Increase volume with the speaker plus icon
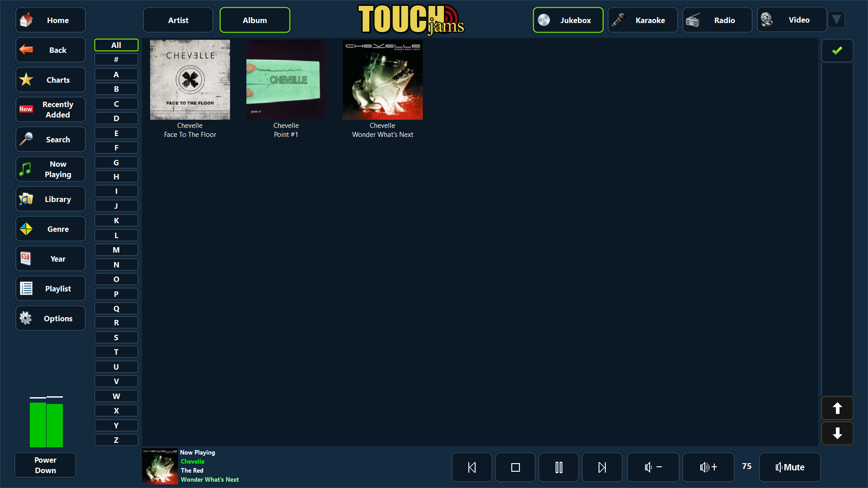868x488 pixels. (708, 467)
